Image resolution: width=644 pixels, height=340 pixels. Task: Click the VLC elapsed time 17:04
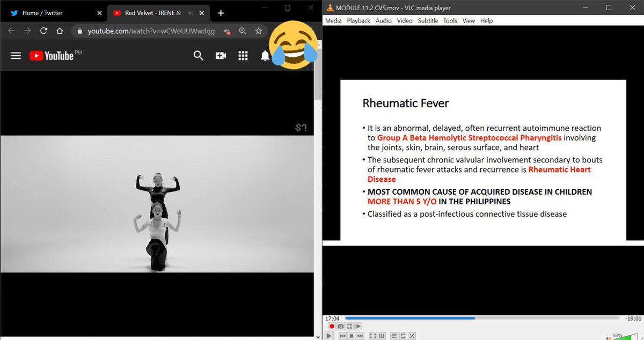point(332,318)
